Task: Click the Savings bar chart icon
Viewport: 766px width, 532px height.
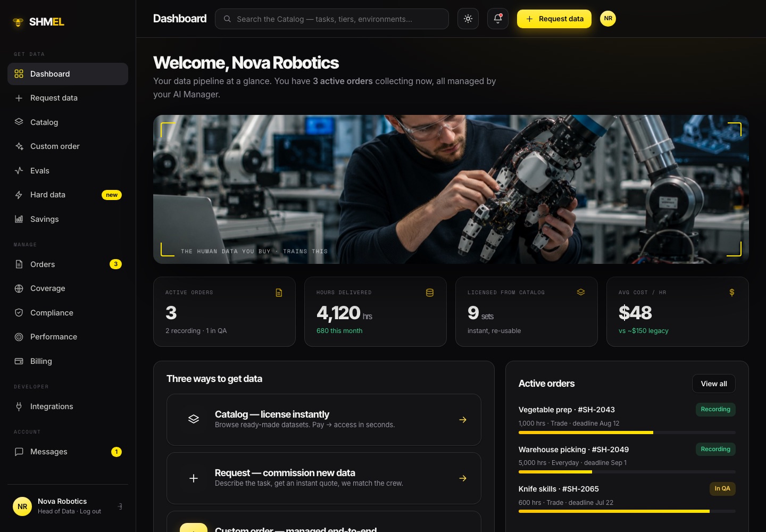Action: (x=19, y=219)
